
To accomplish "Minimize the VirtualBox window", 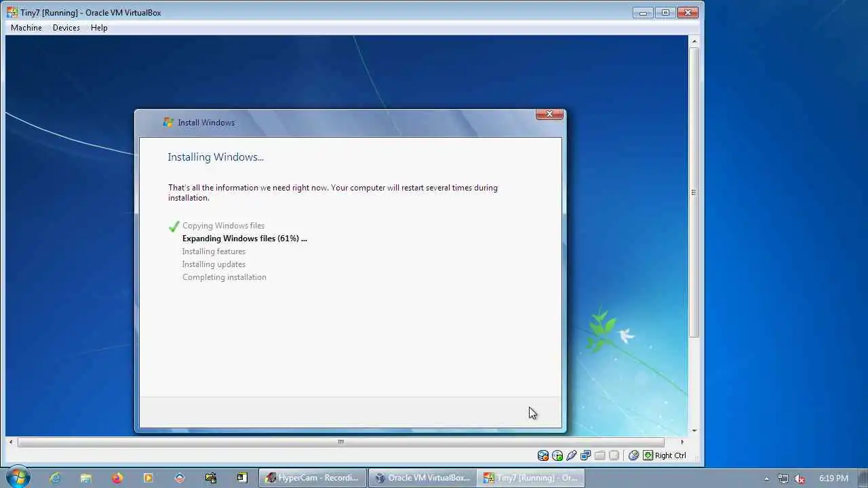I will click(643, 12).
